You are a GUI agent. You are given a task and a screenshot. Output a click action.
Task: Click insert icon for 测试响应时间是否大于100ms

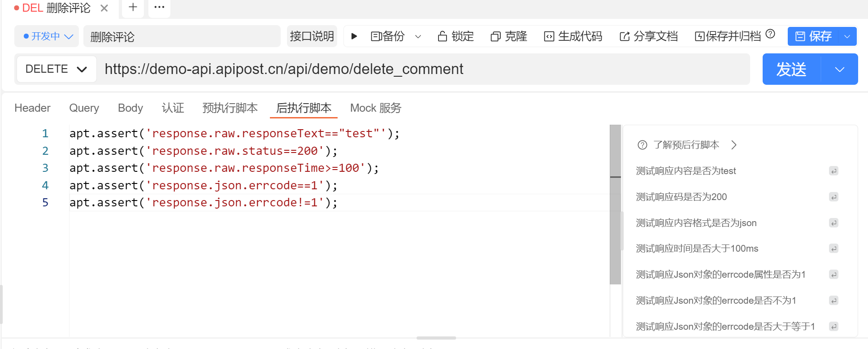833,249
